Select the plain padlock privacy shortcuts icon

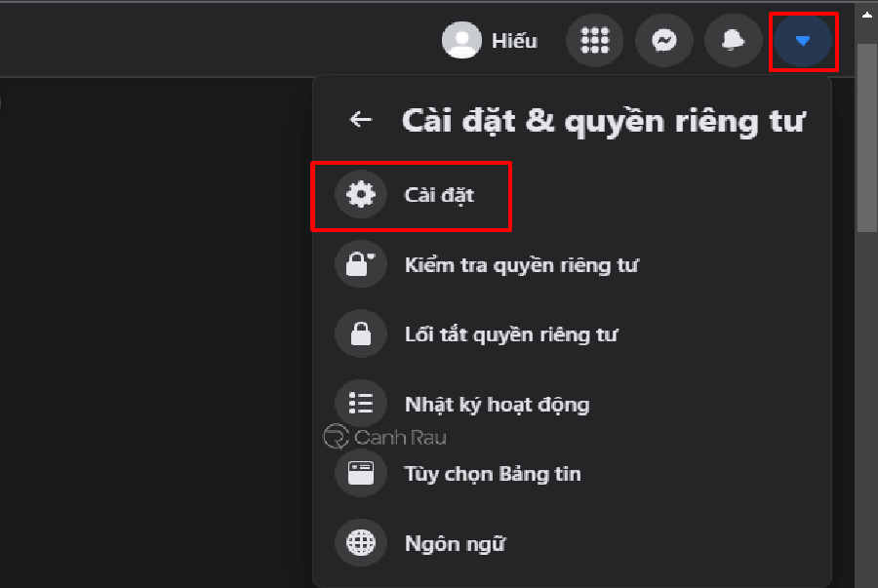point(361,334)
